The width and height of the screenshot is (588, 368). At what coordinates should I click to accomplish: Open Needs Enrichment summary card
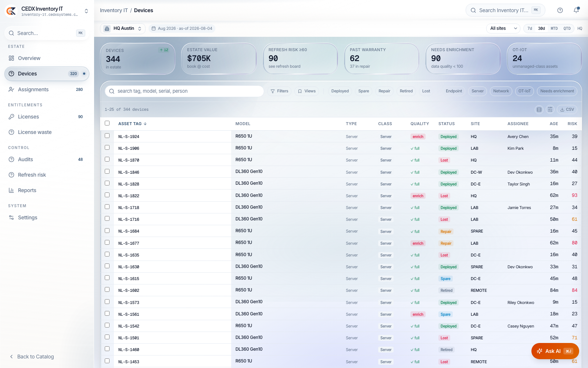(x=463, y=59)
